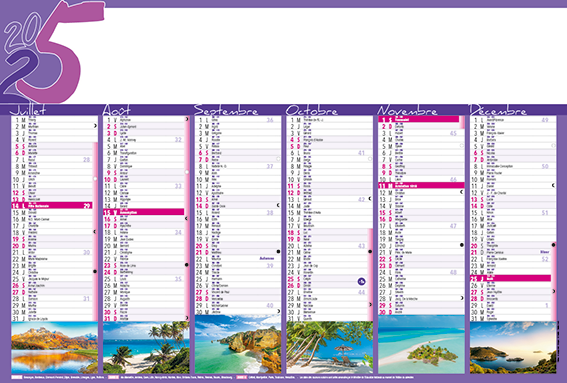567x383 pixels.
Task: Select the highlighted 15 Août Assomption row
Action: [x=144, y=212]
